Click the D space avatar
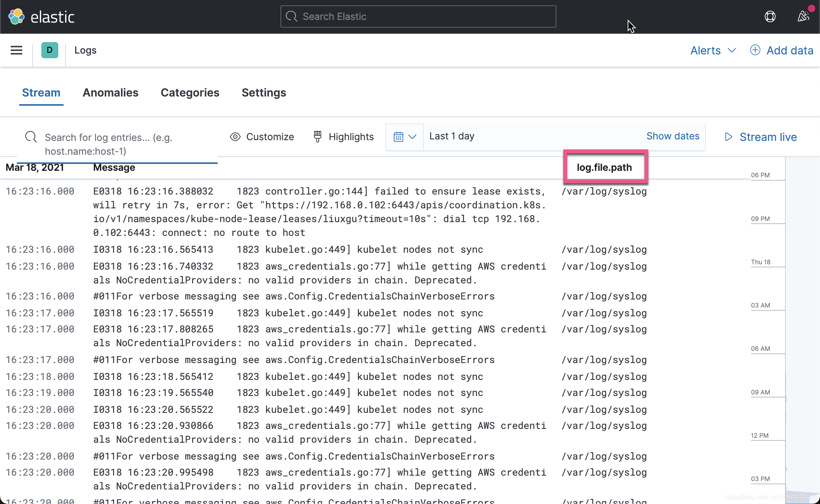Screen dimensions: 820x504 pyautogui.click(x=49, y=50)
